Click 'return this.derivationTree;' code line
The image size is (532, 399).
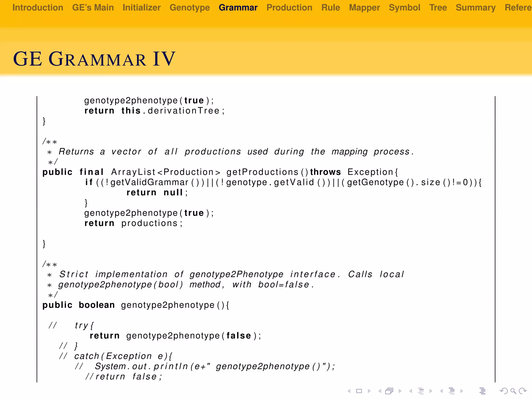point(155,111)
